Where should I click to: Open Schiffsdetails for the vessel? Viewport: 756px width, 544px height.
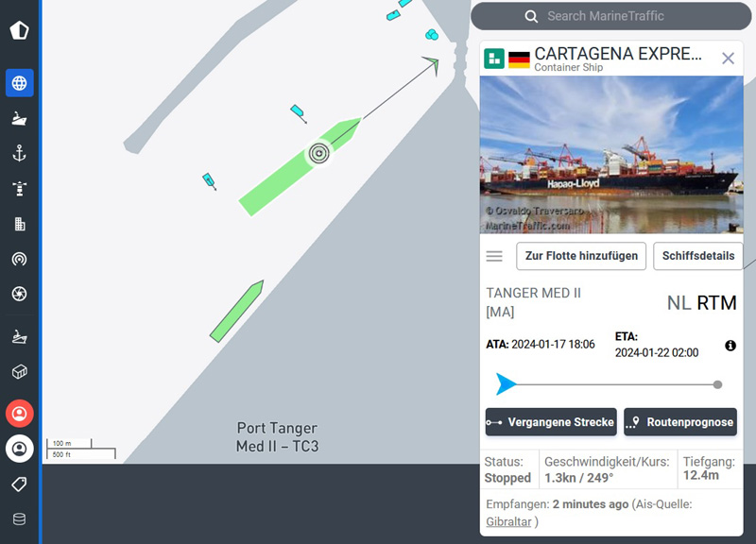[698, 256]
